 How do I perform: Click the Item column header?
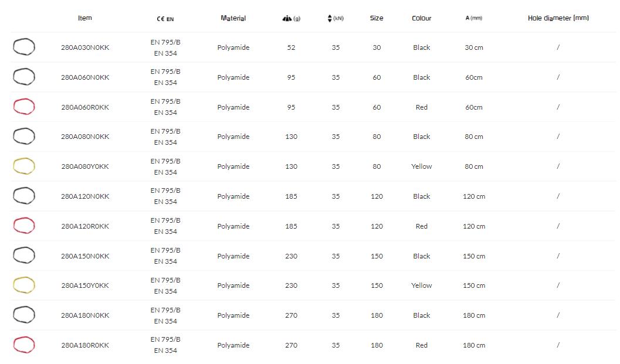[85, 18]
